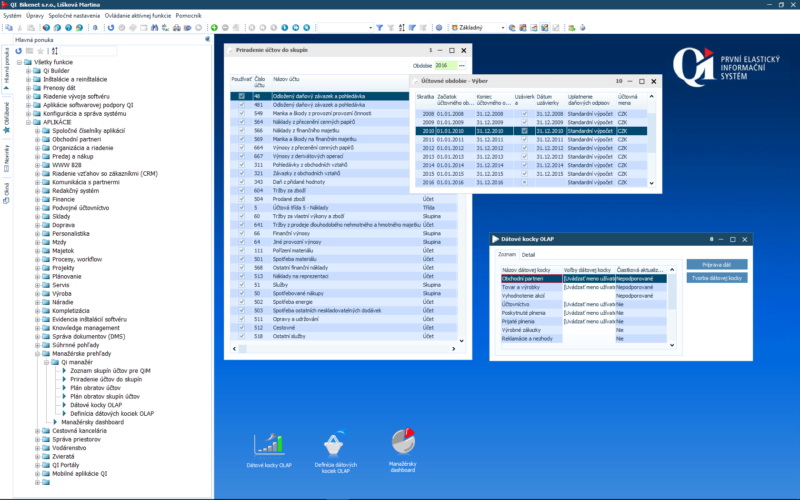Collapse the QI manažér tree node
This screenshot has height=500, width=800.
tap(46, 362)
